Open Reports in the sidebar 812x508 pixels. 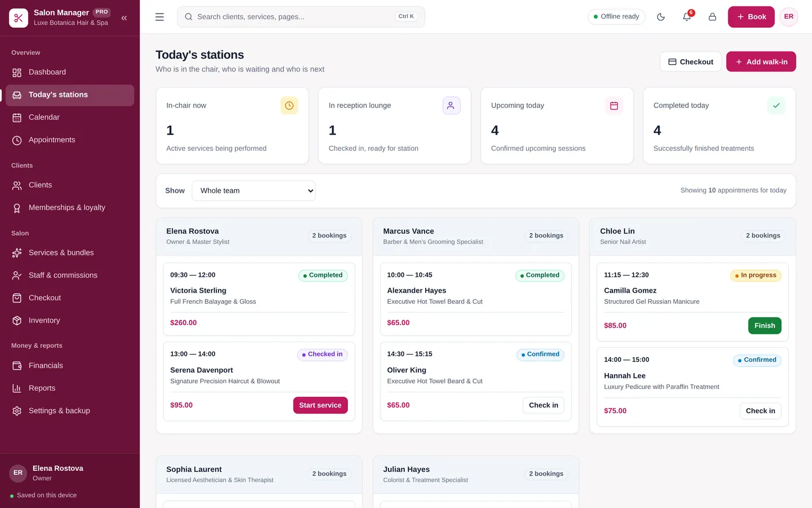[x=70, y=388]
